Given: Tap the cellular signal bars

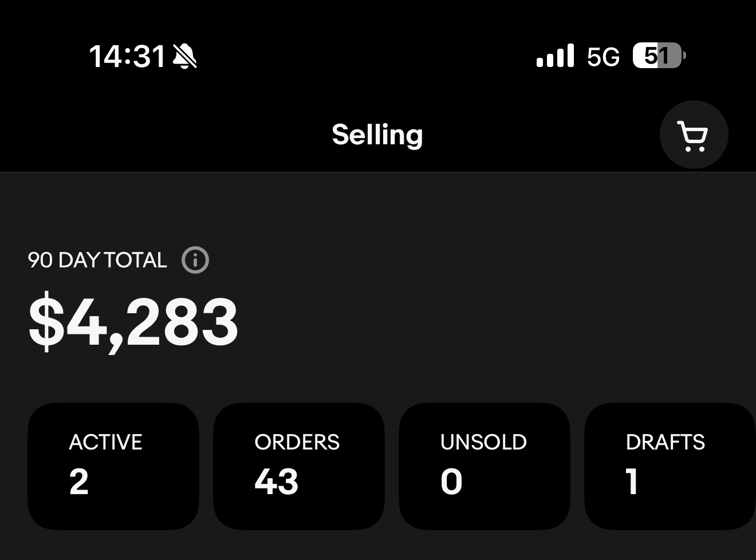Looking at the screenshot, I should (x=555, y=56).
